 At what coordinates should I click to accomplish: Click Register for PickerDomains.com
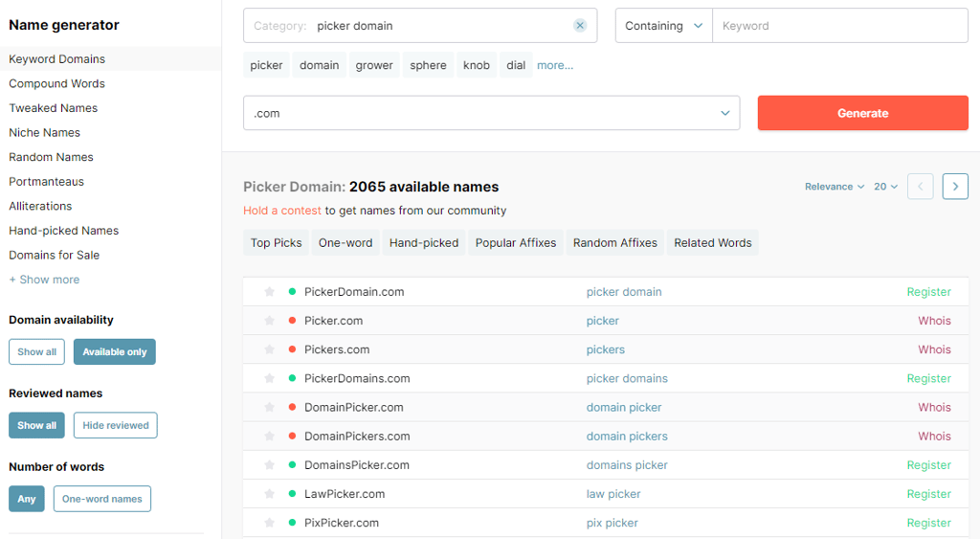(928, 378)
